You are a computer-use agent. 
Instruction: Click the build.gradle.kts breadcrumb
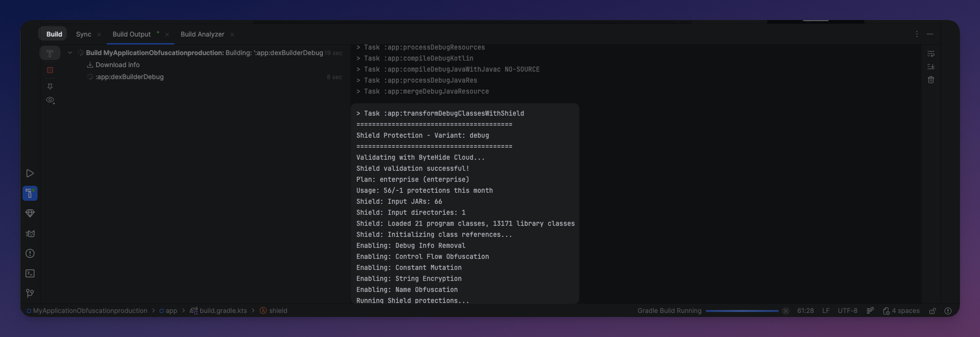click(218, 310)
